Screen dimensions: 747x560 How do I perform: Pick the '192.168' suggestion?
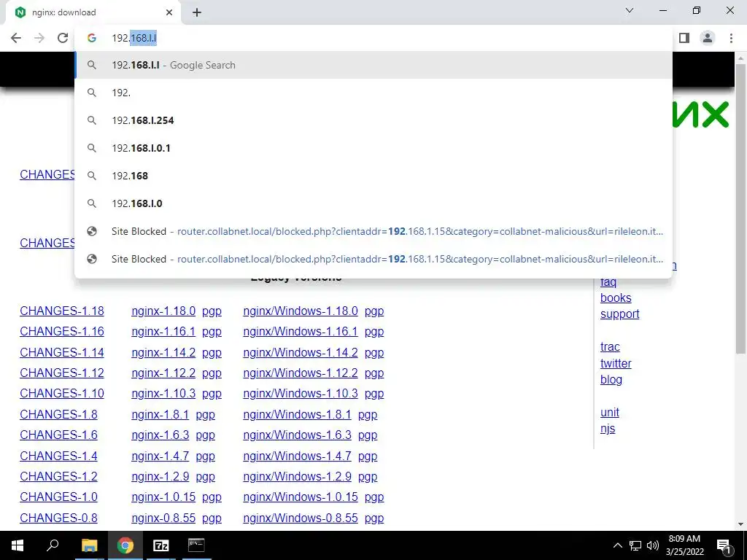coord(373,176)
